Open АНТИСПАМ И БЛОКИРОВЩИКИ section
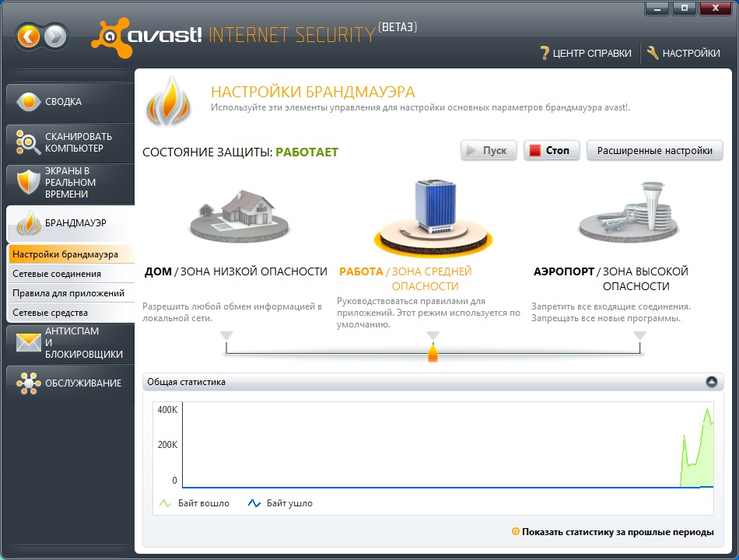This screenshot has height=560, width=739. (71, 343)
